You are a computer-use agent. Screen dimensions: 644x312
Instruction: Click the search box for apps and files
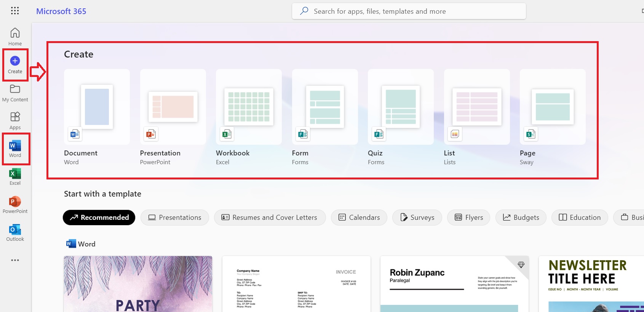click(x=409, y=11)
